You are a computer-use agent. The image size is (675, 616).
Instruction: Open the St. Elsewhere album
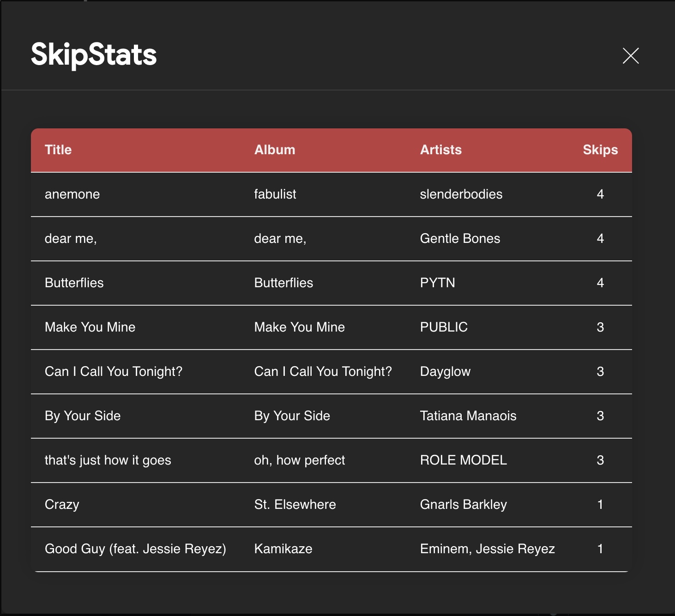[295, 504]
